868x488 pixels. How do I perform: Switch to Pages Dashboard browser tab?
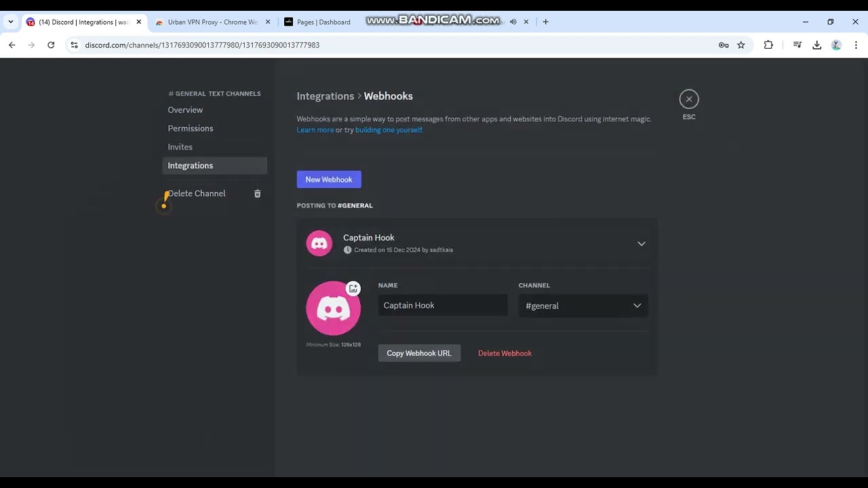coord(323,22)
